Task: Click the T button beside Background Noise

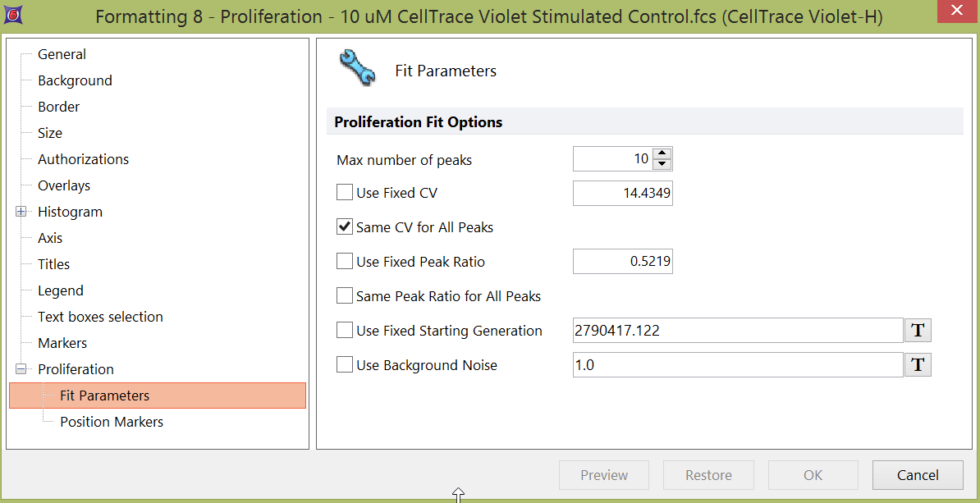Action: click(x=918, y=365)
